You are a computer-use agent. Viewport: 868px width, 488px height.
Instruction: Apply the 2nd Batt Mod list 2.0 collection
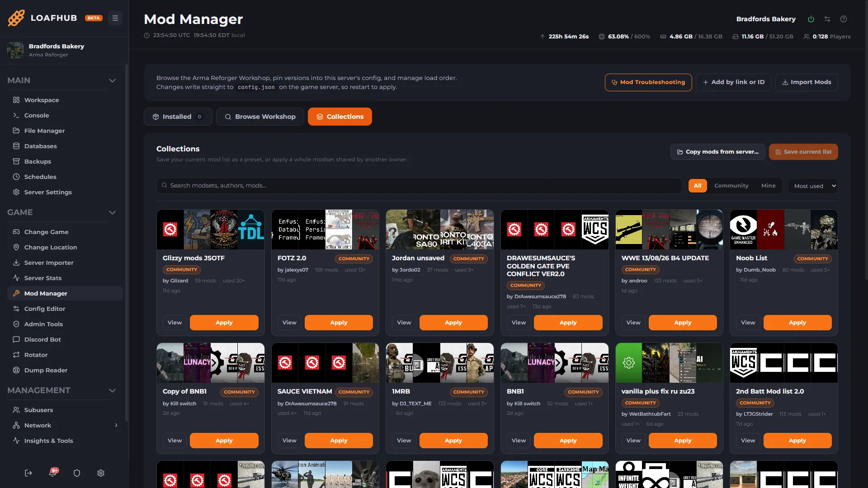click(x=797, y=441)
